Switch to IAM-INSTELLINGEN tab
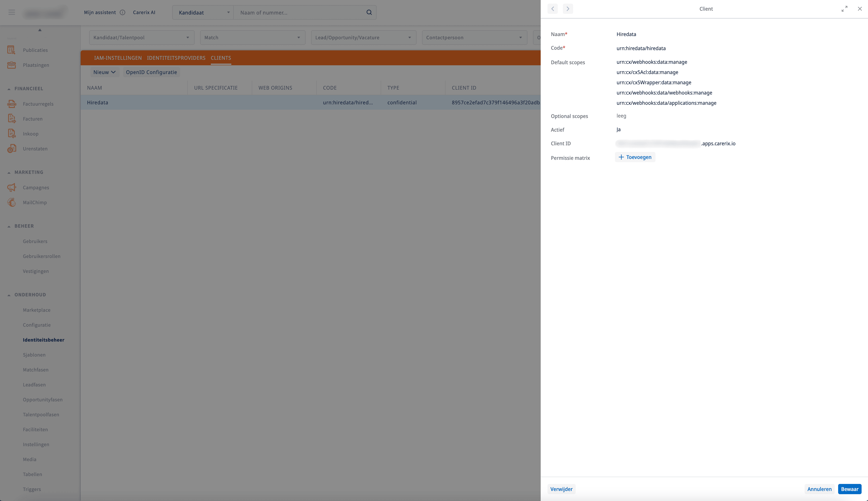The width and height of the screenshot is (868, 501). 118,58
